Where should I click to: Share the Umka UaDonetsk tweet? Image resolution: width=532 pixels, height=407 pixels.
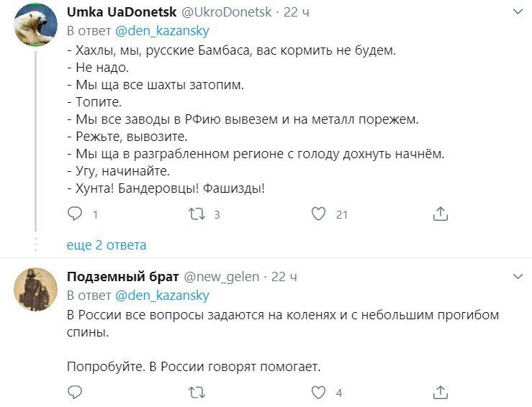tap(441, 214)
